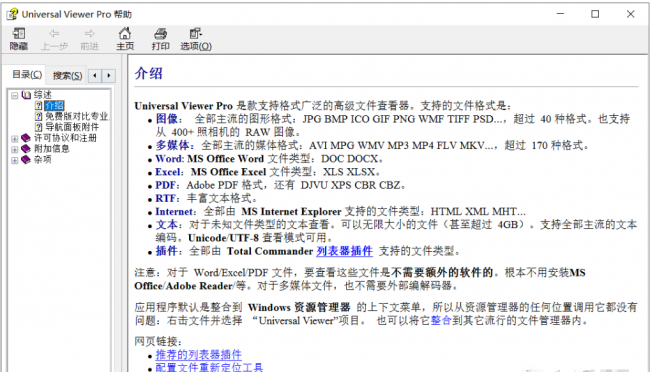The width and height of the screenshot is (650, 372).
Task: Click the tab strip right arrow
Action: click(109, 75)
